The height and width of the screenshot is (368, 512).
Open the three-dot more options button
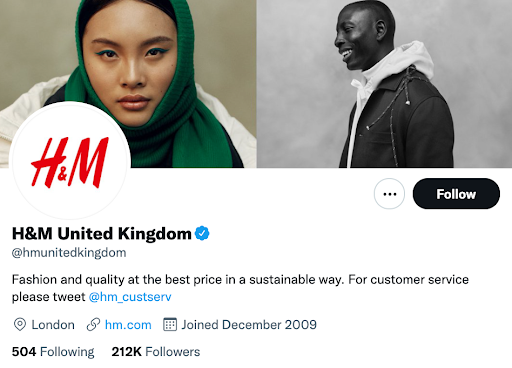389,194
